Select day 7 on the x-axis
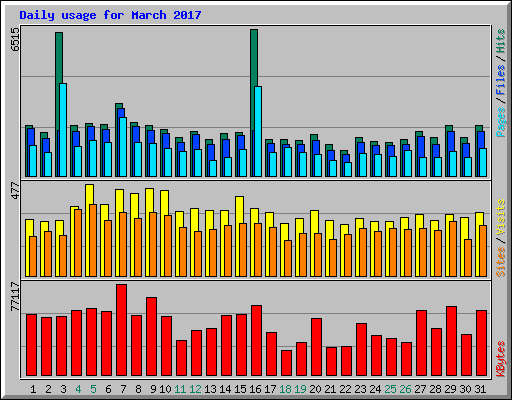Viewport: 512px width, 400px height. click(123, 389)
